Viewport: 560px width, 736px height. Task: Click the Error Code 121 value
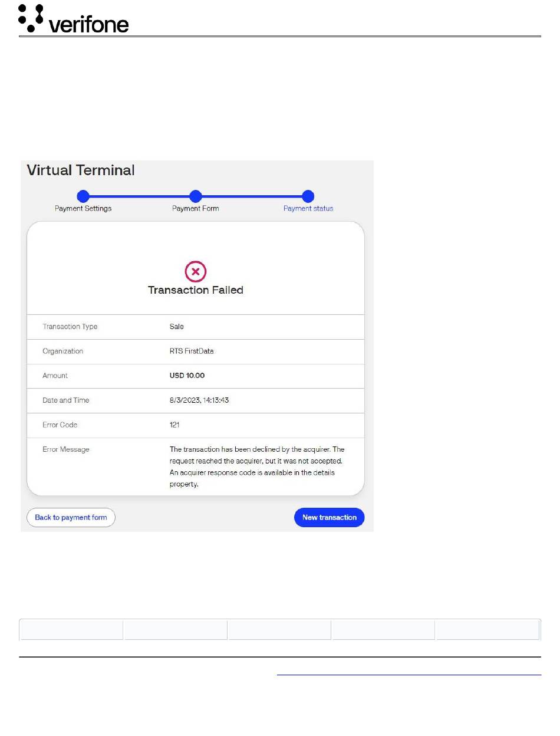[174, 425]
